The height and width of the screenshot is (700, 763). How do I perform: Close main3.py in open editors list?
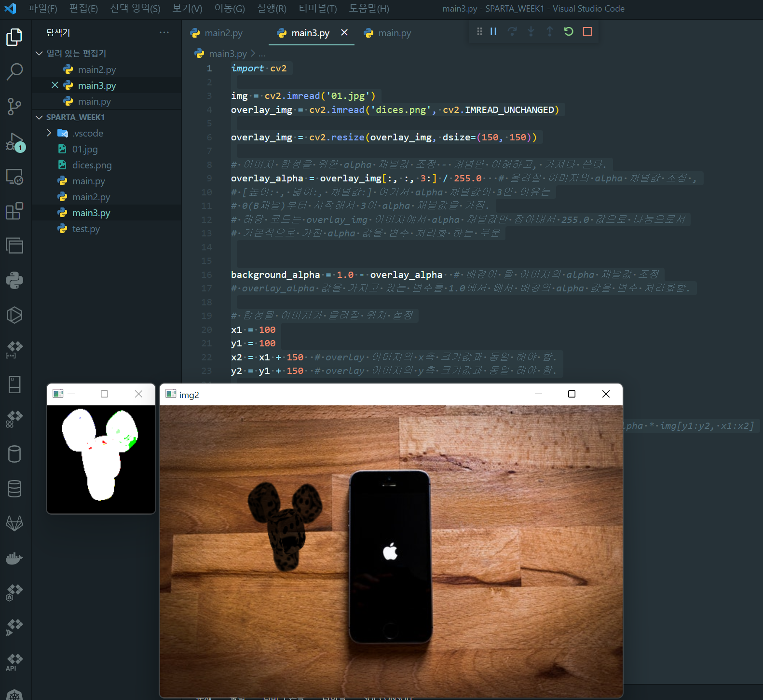pyautogui.click(x=55, y=85)
